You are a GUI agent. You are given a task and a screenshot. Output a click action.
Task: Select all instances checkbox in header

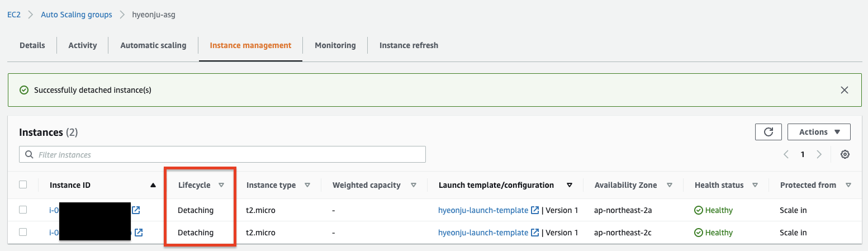pyautogui.click(x=23, y=184)
